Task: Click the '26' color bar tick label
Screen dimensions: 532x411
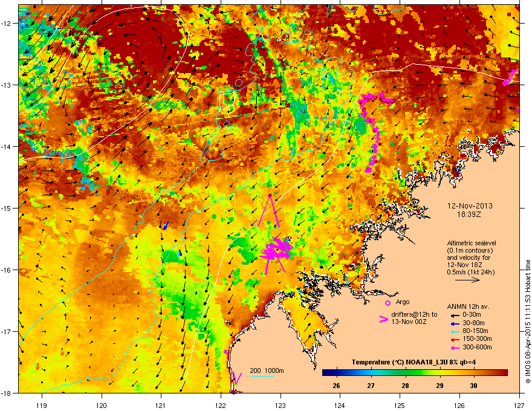Action: (336, 386)
